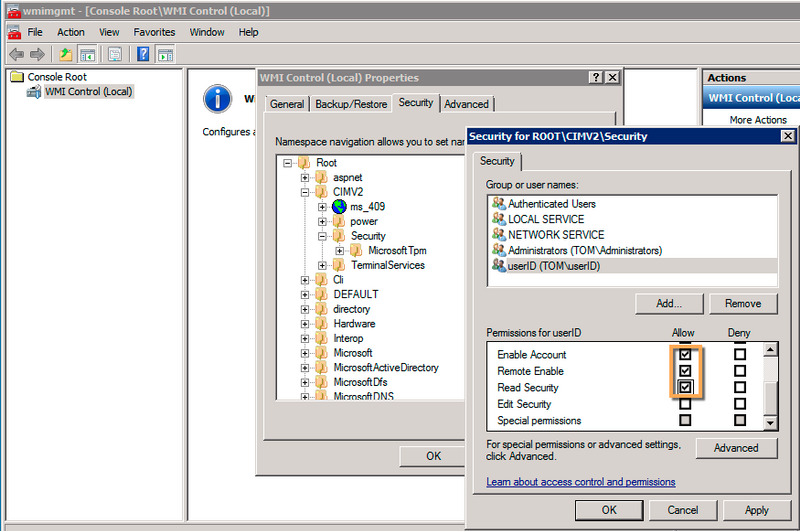Switch to the Backup/Restore tab
Screen dimensions: 800x531
351,104
